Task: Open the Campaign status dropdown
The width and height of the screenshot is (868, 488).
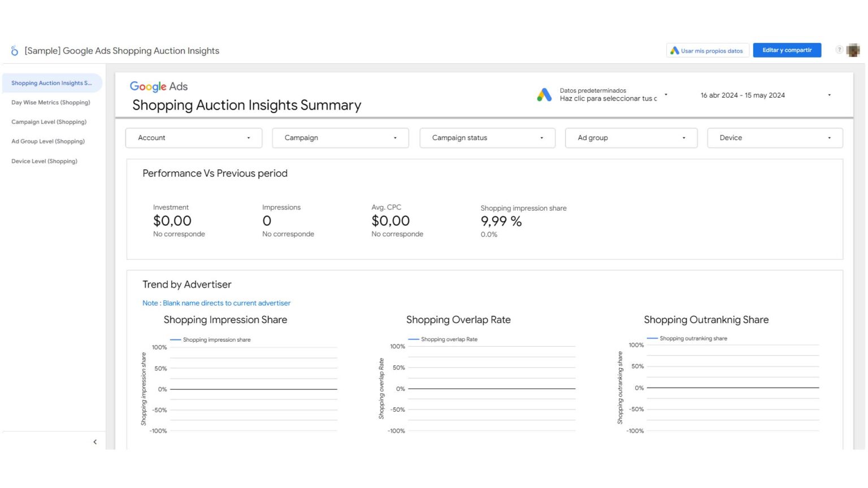Action: coord(487,138)
